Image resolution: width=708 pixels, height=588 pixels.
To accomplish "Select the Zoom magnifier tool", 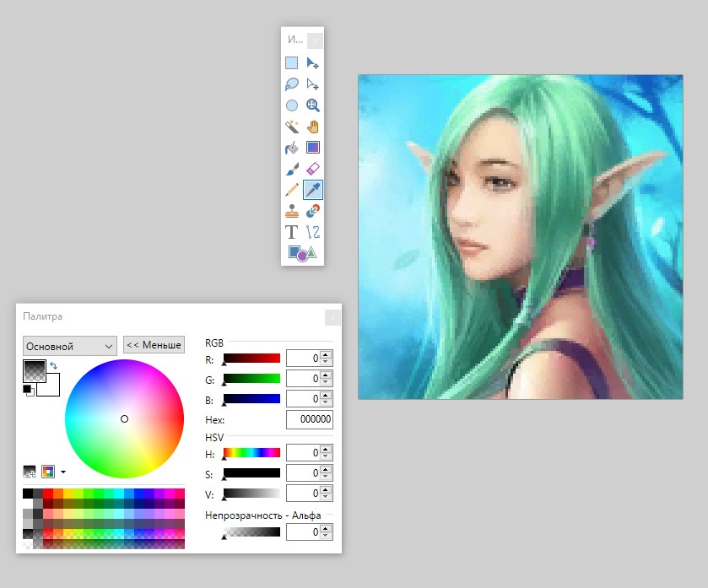I will [312, 105].
